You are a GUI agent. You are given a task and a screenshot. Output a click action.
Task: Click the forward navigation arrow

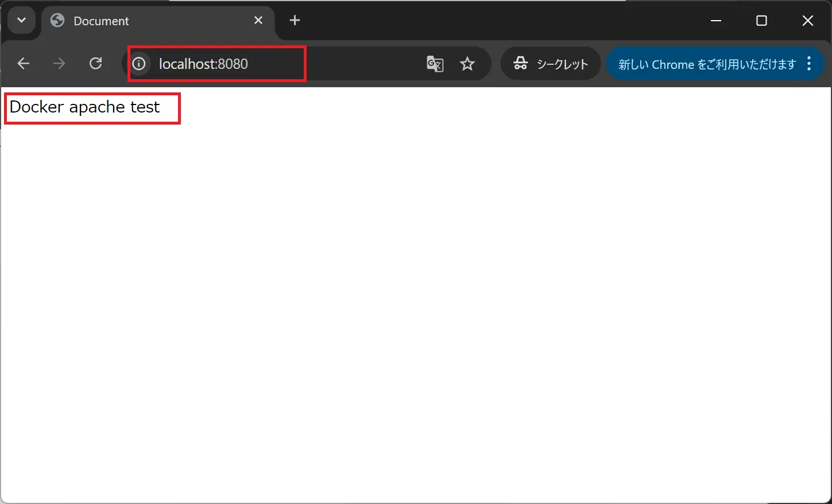pos(59,63)
